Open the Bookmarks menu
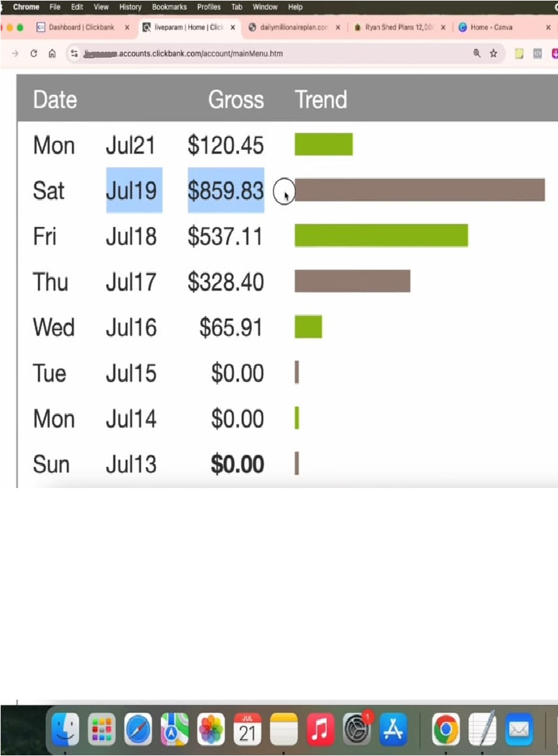558x756 pixels. pyautogui.click(x=169, y=7)
